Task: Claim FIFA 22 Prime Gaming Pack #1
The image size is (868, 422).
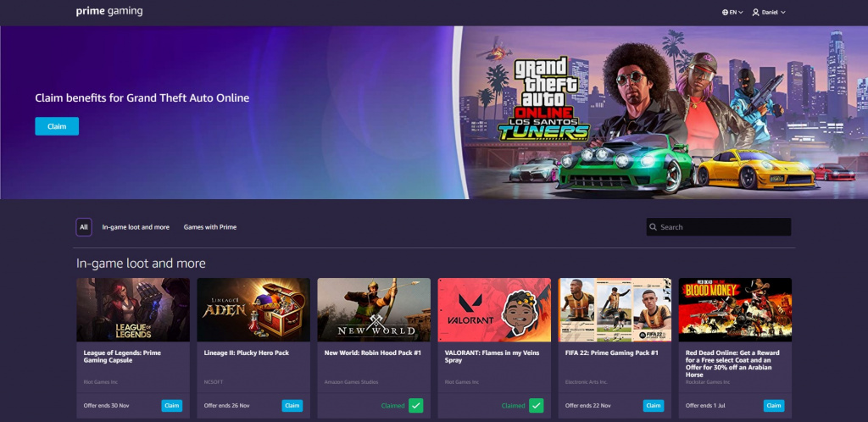Action: pyautogui.click(x=654, y=405)
